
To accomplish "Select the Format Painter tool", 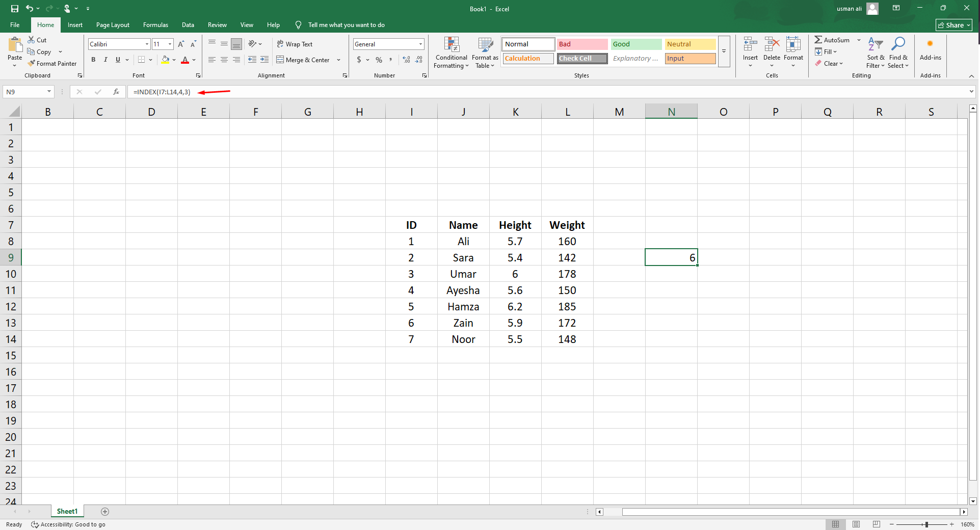I will click(52, 64).
